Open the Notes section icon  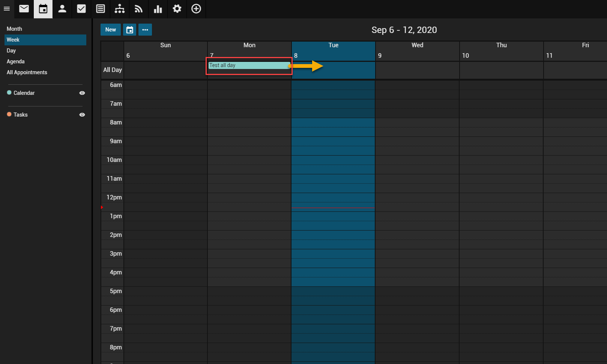coord(101,9)
